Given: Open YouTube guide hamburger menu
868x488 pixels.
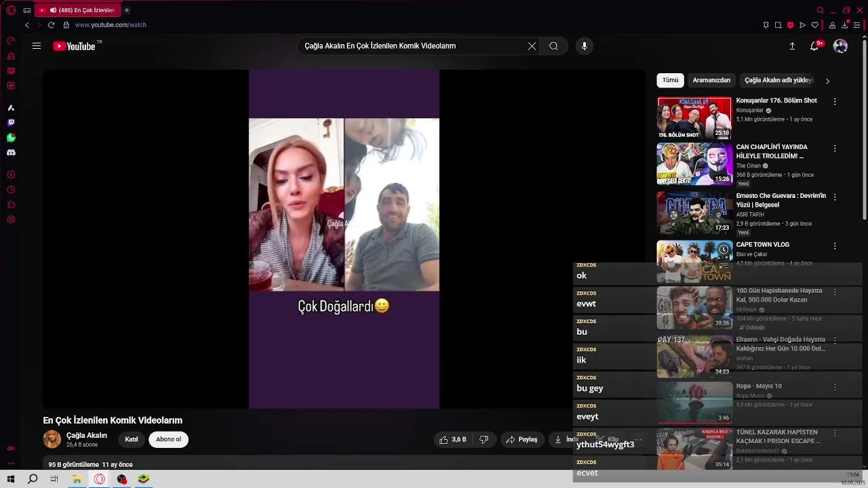Looking at the screenshot, I should pos(37,46).
